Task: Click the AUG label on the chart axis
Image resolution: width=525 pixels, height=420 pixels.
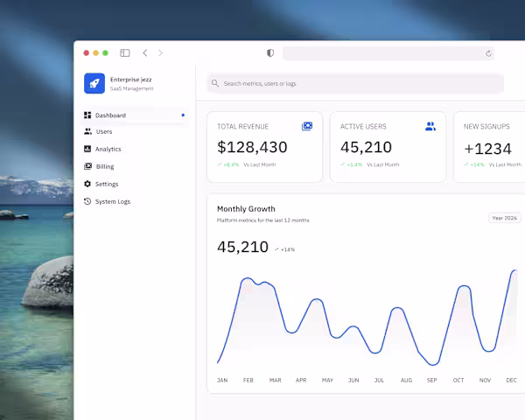Action: click(x=406, y=380)
